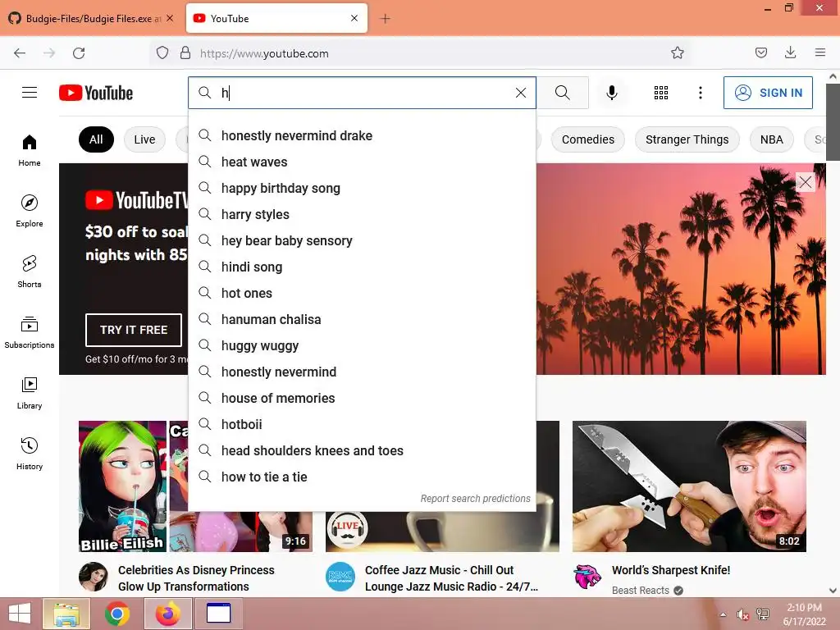Open Subscriptions in the sidebar
Screen dimensions: 840x630
[x=30, y=332]
